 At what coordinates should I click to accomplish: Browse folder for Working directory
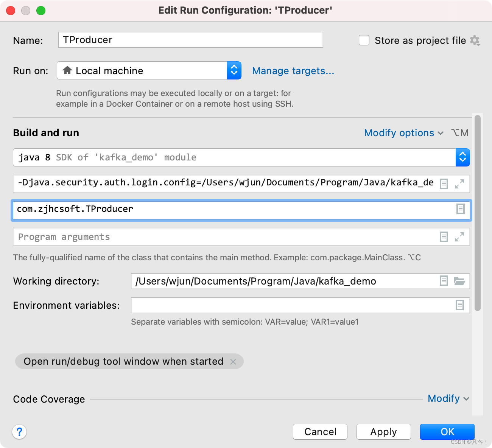(x=459, y=281)
